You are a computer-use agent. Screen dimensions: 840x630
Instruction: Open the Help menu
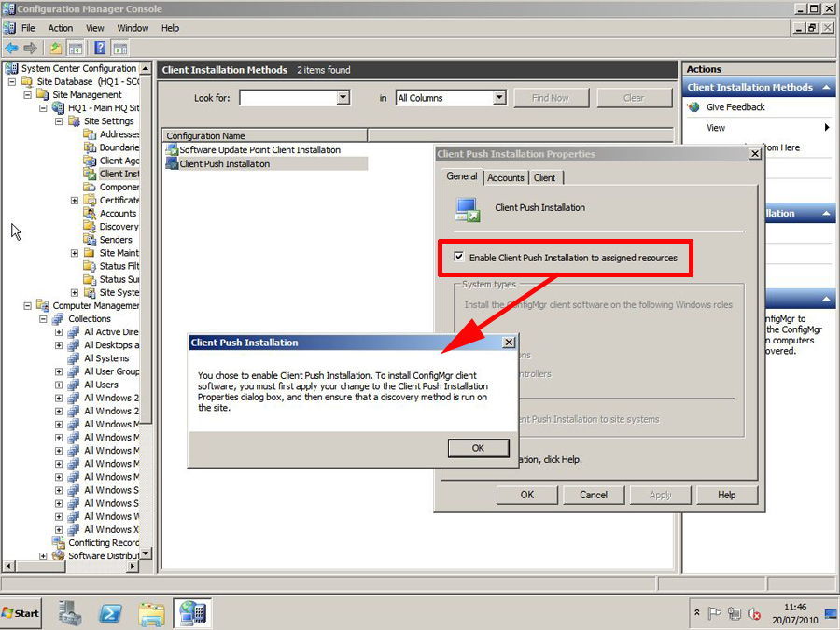[x=171, y=28]
